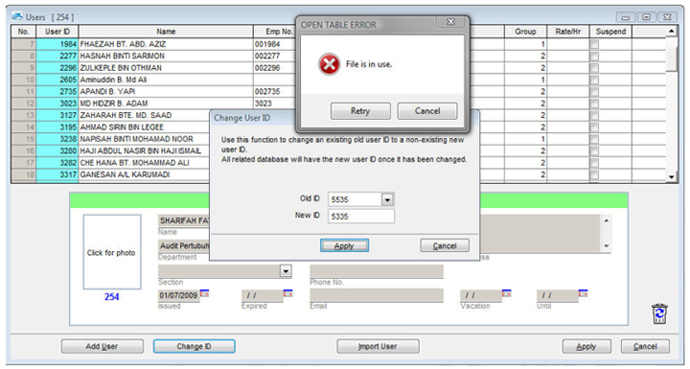
Task: Toggle Suspend checkbox for user 2296
Action: (x=594, y=68)
